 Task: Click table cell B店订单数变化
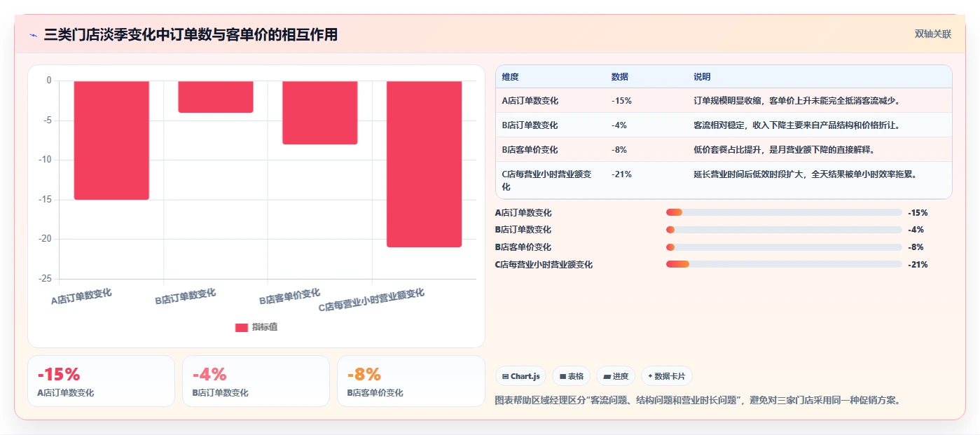point(530,125)
